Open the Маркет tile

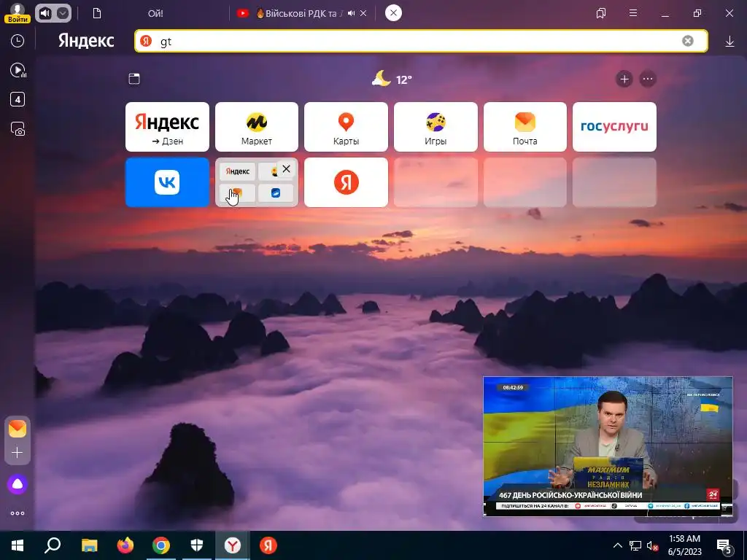(x=257, y=127)
